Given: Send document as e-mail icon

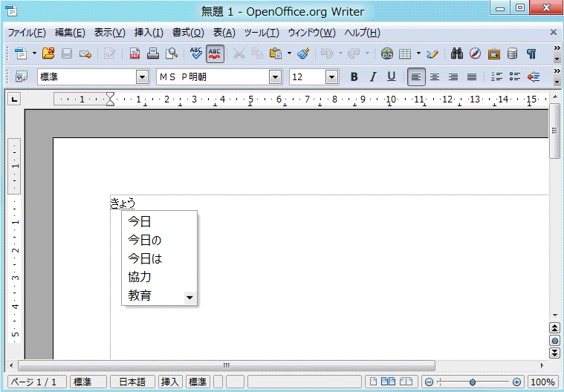Looking at the screenshot, I should click(x=85, y=54).
